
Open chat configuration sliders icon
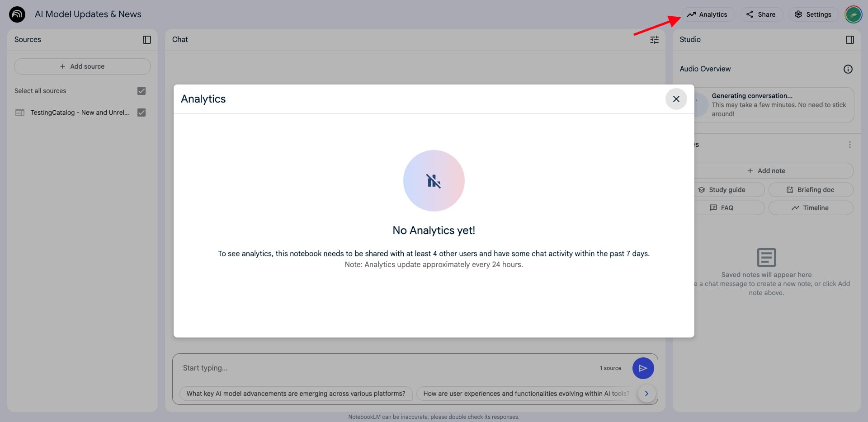point(654,40)
